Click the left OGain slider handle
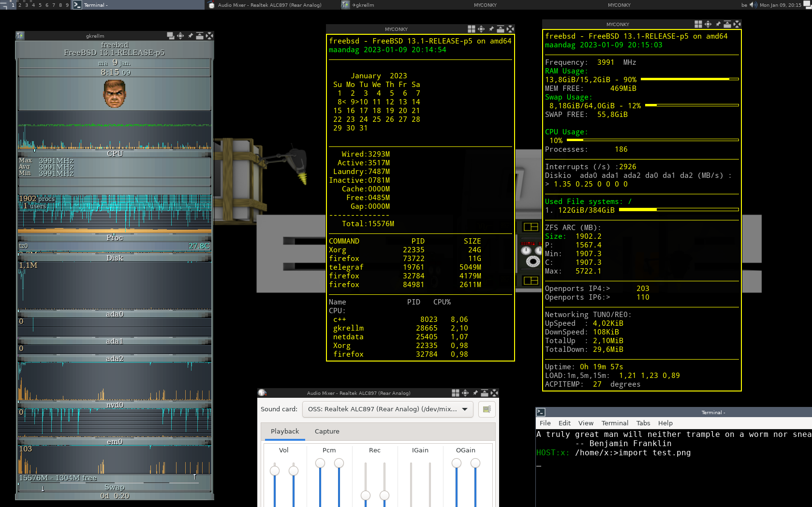812x507 pixels. pyautogui.click(x=457, y=463)
